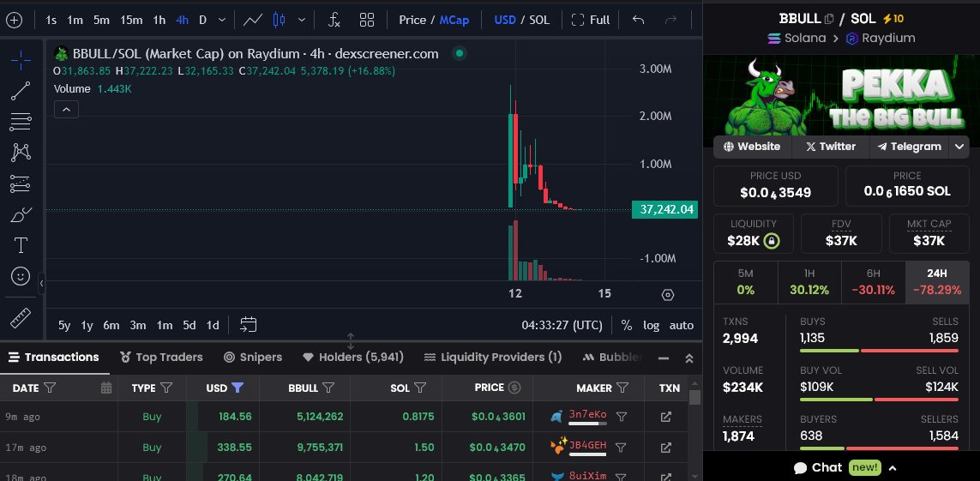The image size is (980, 481).
Task: Expand more social links dropdown
Action: click(x=960, y=147)
